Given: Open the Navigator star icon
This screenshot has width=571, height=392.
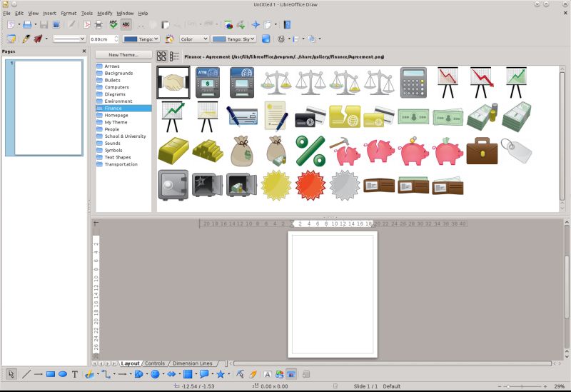Looking at the screenshot, I should click(x=256, y=25).
